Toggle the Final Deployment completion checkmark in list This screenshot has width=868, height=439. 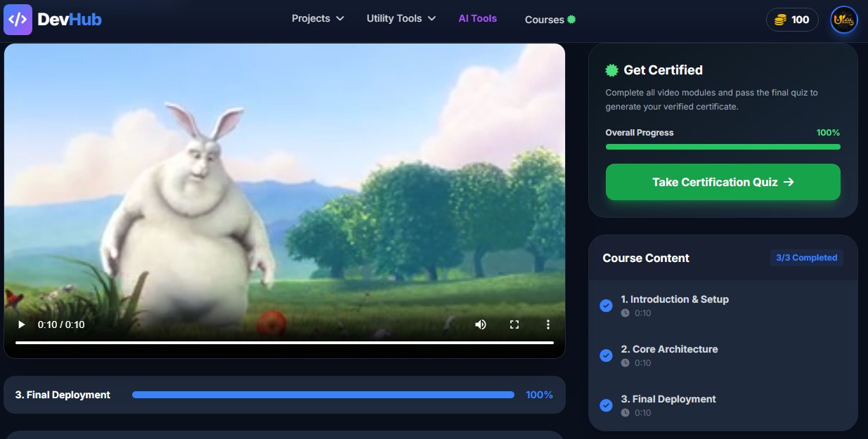606,405
